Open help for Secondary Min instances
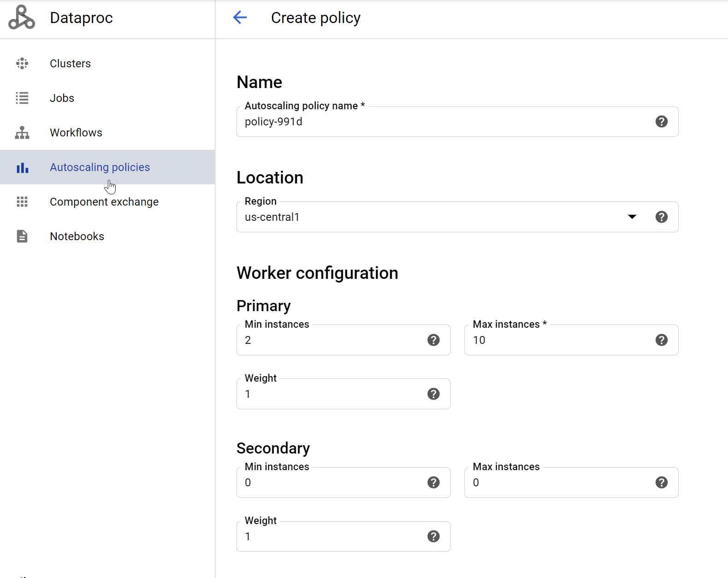728x578 pixels. pyautogui.click(x=434, y=483)
